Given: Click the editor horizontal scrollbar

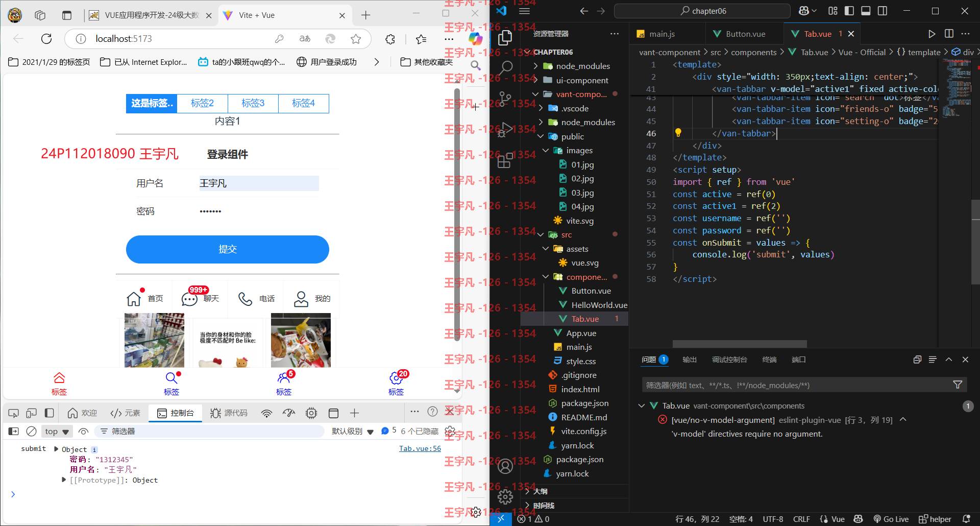Looking at the screenshot, I should 740,344.
